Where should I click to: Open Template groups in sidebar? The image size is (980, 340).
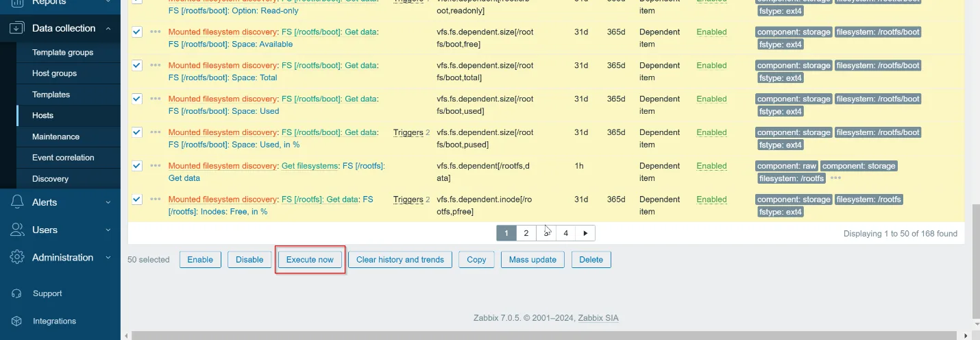(62, 52)
